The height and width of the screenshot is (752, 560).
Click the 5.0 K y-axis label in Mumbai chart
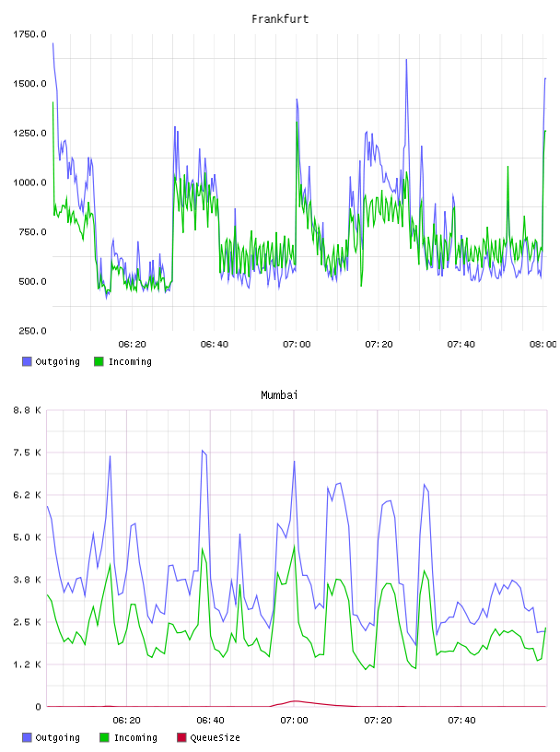tap(28, 537)
